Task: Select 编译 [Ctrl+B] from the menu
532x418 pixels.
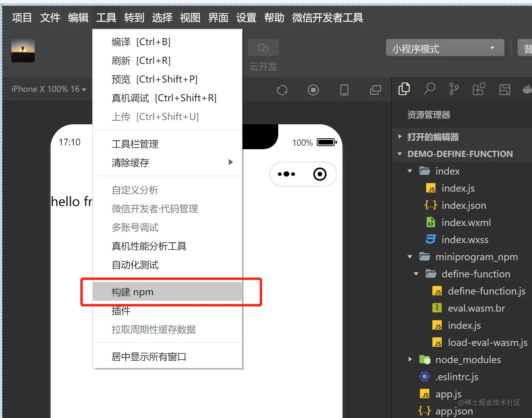Action: (x=167, y=42)
